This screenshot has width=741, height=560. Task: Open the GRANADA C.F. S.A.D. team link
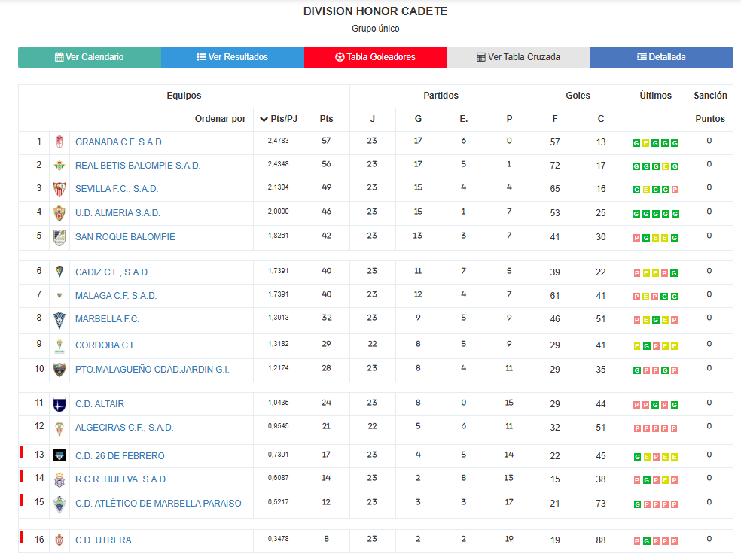[x=120, y=142]
